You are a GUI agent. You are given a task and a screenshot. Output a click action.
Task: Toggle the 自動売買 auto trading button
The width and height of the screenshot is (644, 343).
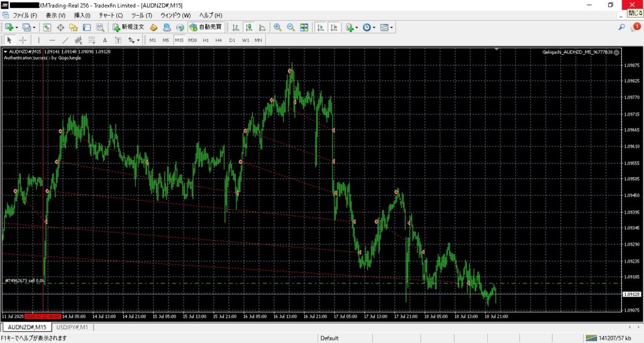click(206, 27)
